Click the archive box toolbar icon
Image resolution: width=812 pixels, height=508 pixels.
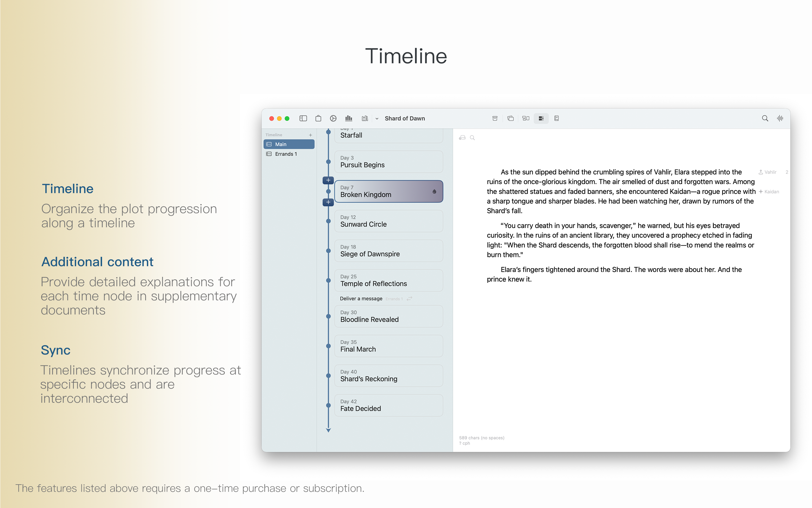click(495, 118)
